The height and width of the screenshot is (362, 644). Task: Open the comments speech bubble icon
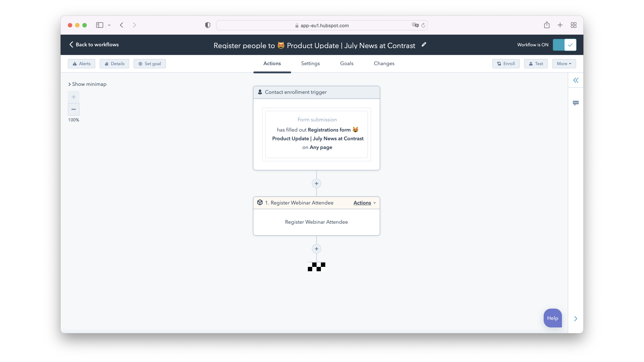click(576, 103)
